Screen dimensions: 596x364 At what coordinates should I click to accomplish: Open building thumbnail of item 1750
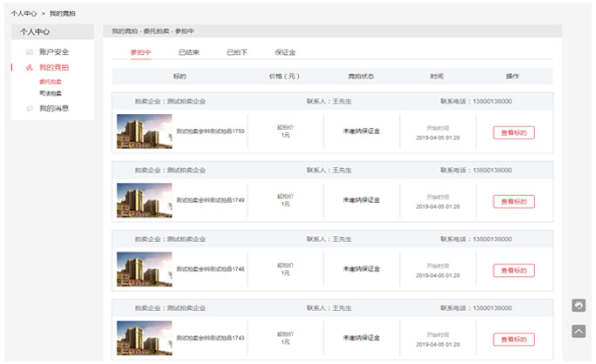click(144, 131)
